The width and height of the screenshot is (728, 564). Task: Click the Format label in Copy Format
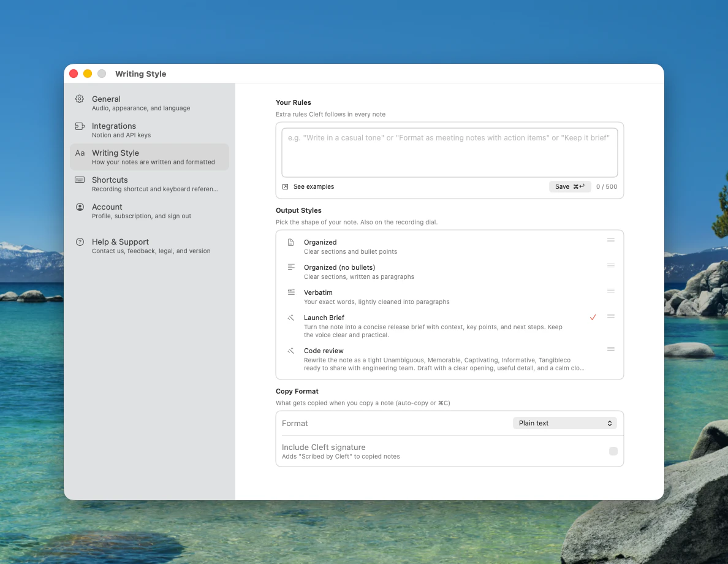click(x=295, y=423)
